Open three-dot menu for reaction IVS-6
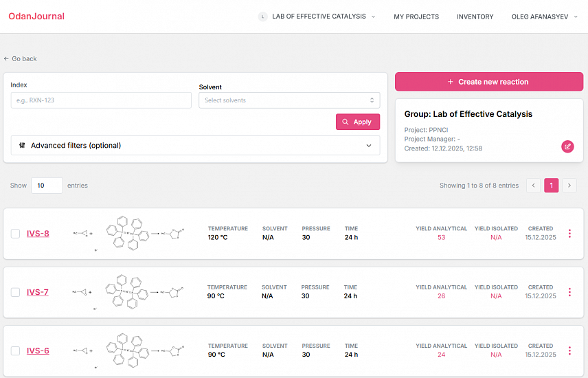 pos(569,351)
